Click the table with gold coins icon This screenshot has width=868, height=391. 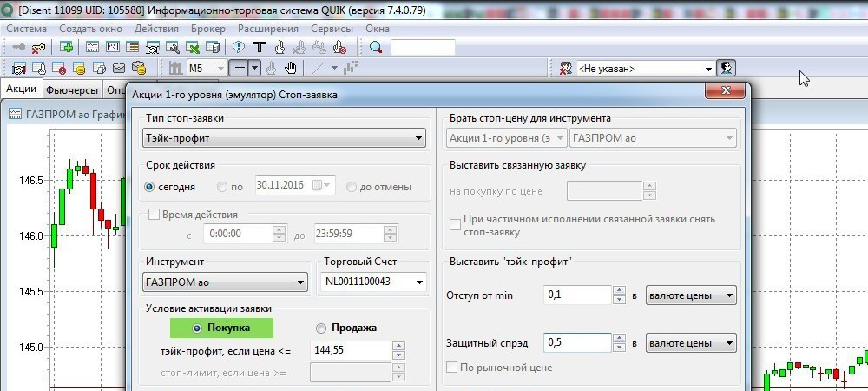tap(79, 68)
